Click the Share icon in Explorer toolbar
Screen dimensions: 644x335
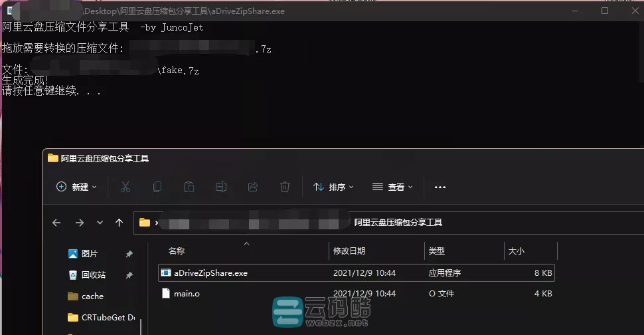pos(253,187)
